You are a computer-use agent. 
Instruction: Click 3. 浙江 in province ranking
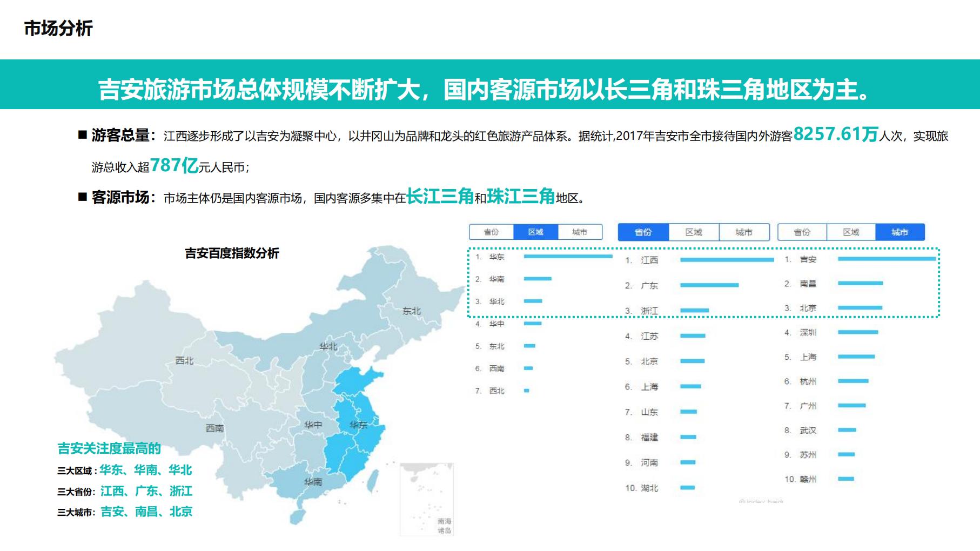pyautogui.click(x=642, y=311)
